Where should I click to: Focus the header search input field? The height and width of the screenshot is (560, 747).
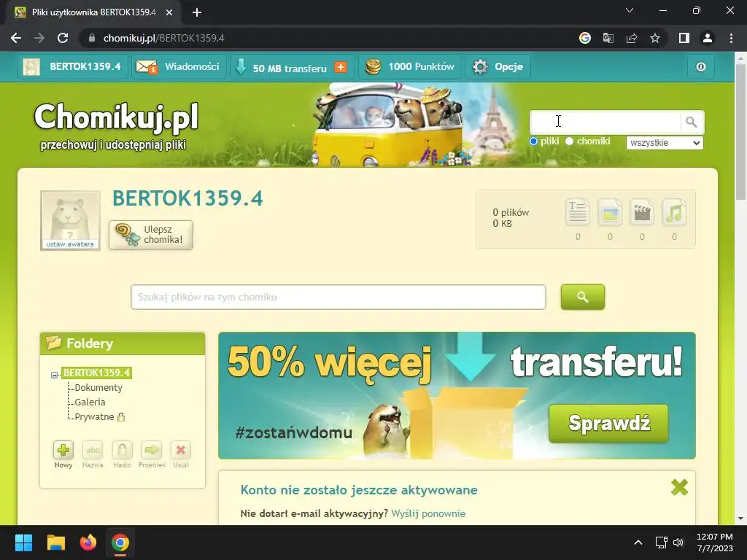point(605,122)
